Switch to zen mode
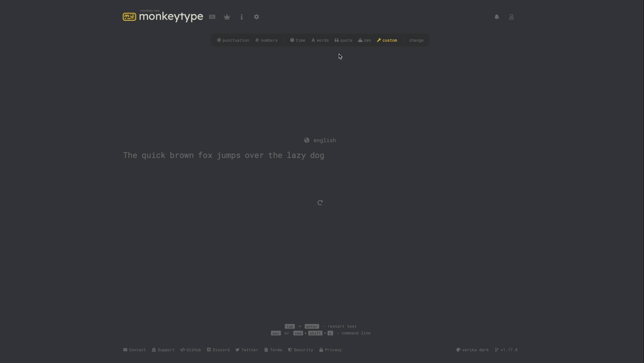644x363 pixels. pos(365,40)
